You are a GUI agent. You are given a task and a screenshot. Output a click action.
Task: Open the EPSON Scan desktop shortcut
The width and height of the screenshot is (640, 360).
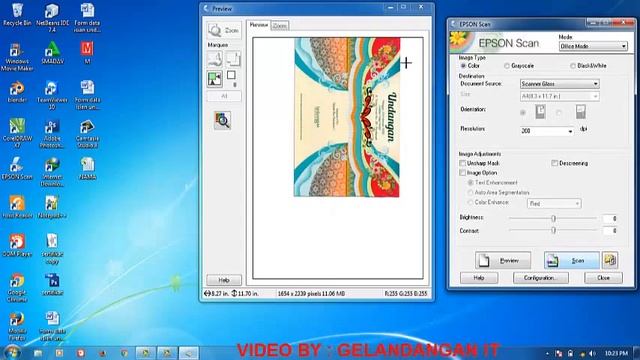[x=17, y=168]
